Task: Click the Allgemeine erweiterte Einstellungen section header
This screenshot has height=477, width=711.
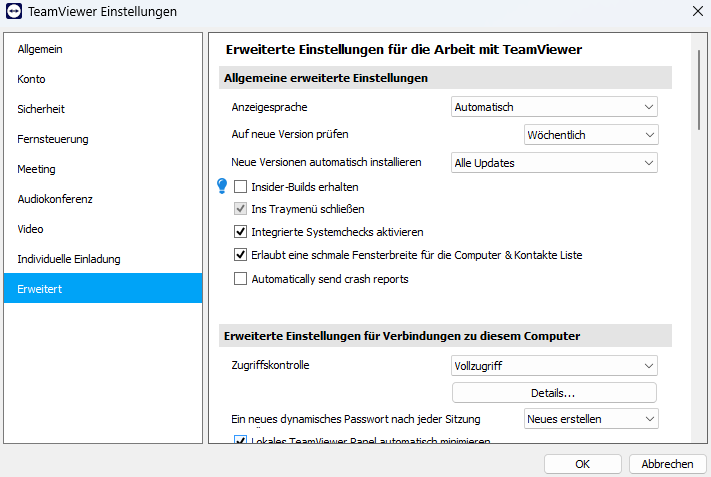Action: point(445,78)
